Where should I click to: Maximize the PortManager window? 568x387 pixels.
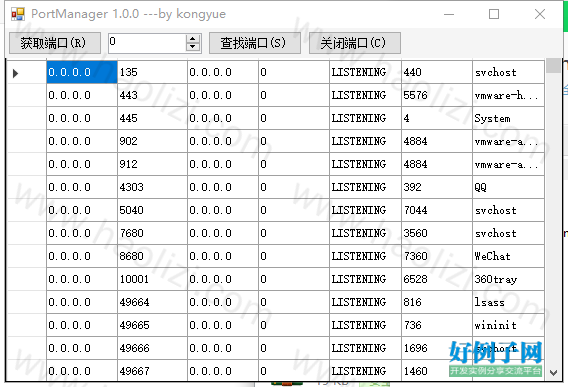pos(494,14)
